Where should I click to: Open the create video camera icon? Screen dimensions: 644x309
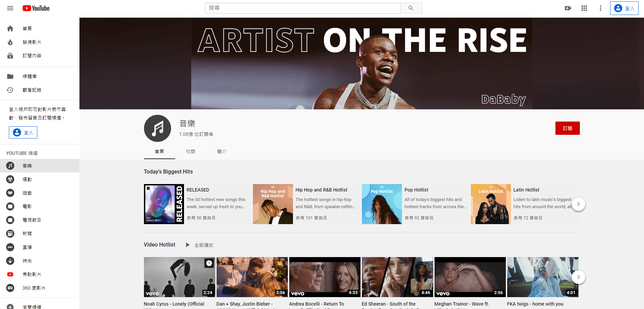tap(568, 8)
